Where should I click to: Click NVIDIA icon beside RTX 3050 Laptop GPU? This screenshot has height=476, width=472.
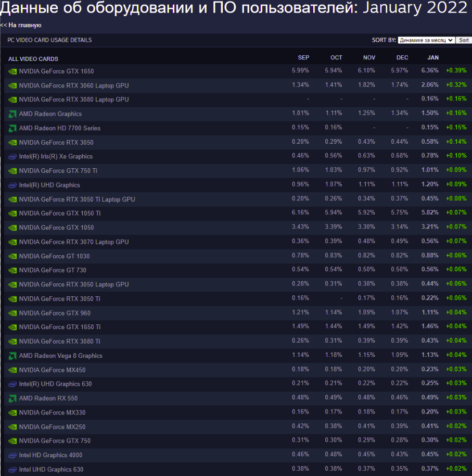[x=12, y=285]
